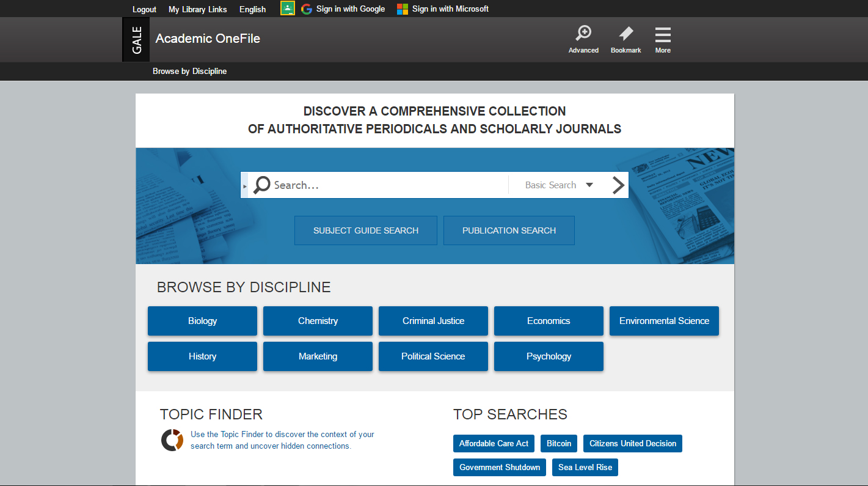The height and width of the screenshot is (486, 868).
Task: Select the Bitcoin top search tag
Action: click(559, 443)
